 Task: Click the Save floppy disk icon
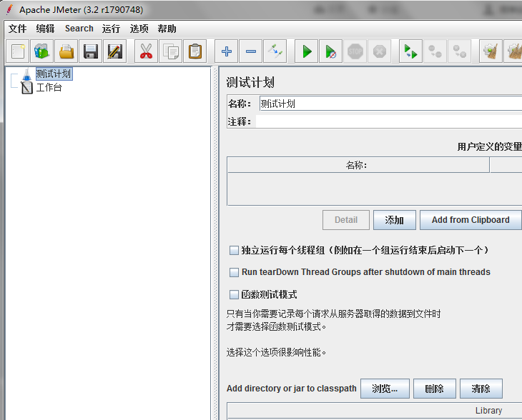coord(91,51)
